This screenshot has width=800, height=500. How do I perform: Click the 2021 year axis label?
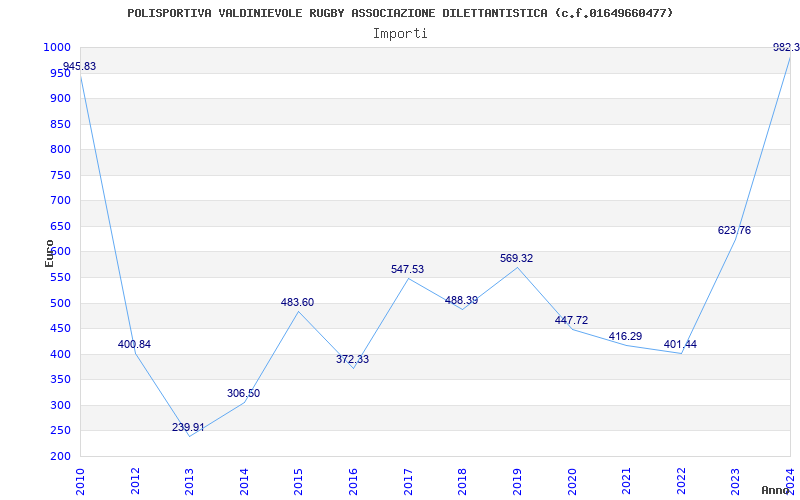[626, 481]
